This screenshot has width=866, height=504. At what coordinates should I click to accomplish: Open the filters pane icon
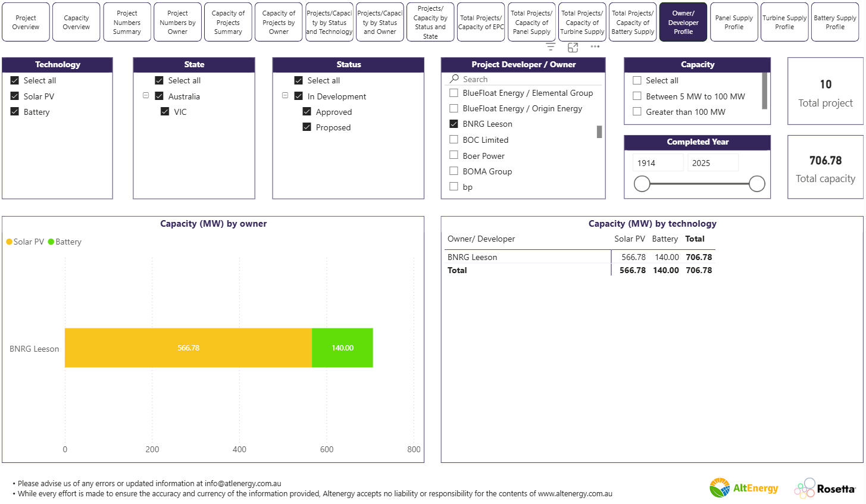(x=551, y=46)
